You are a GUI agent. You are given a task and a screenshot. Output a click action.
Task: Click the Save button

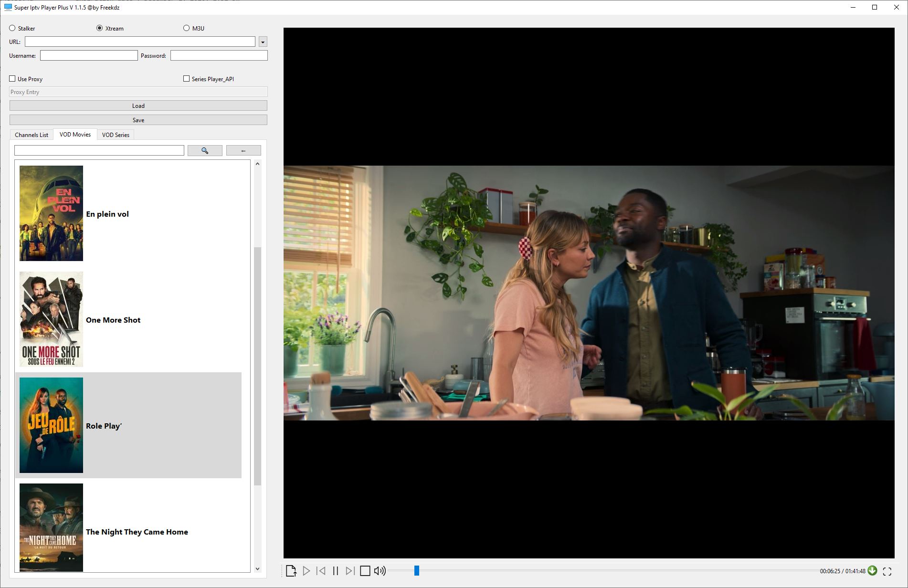tap(138, 120)
